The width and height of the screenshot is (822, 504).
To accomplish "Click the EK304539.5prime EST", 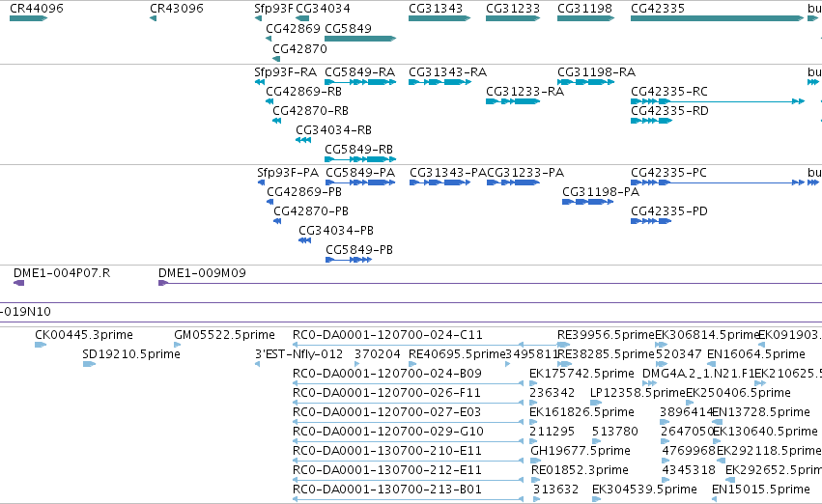I will tap(597, 500).
